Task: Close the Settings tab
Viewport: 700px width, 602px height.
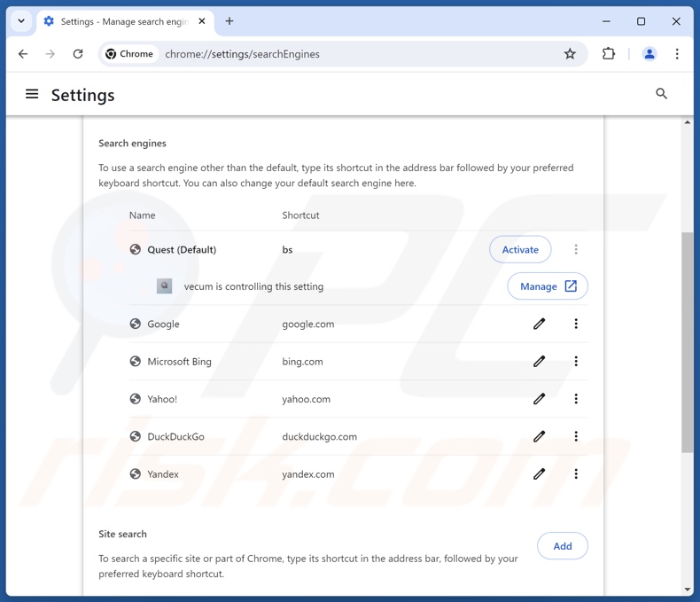Action: 202,21
